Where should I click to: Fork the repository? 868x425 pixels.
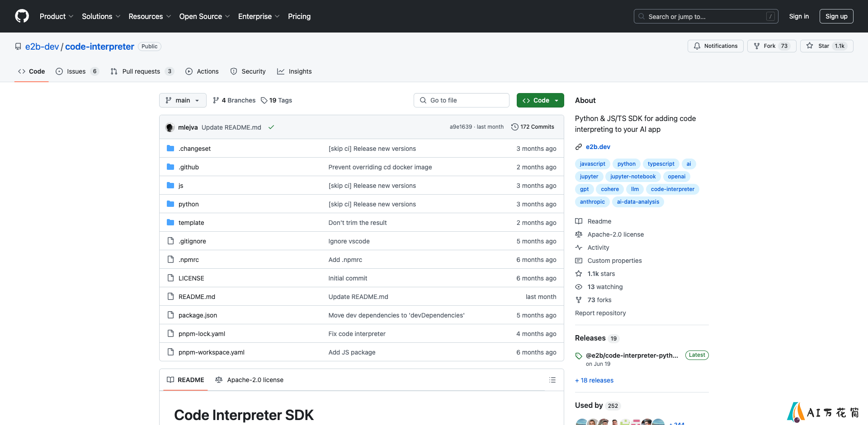[x=772, y=46]
